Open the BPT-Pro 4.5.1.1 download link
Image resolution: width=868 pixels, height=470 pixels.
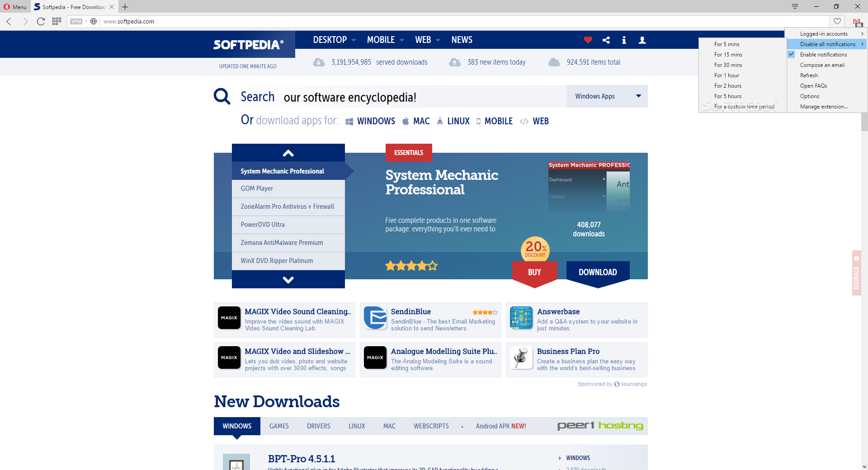point(302,459)
